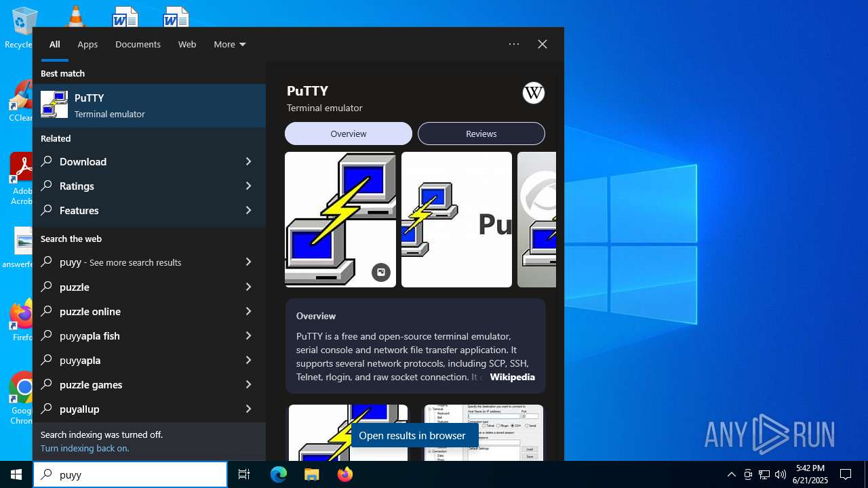
Task: Open the second Word document desktop icon
Action: pyautogui.click(x=176, y=17)
